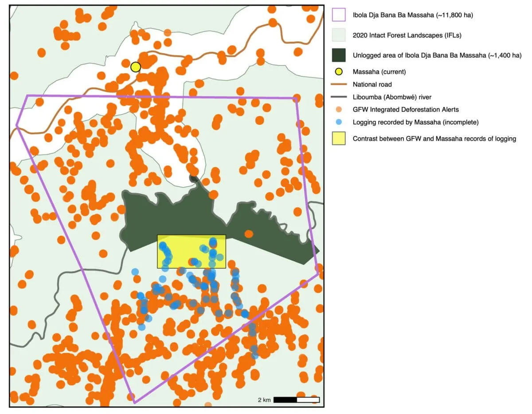
Task: Click the yellow rectangle legend symbol
Action: 339,139
